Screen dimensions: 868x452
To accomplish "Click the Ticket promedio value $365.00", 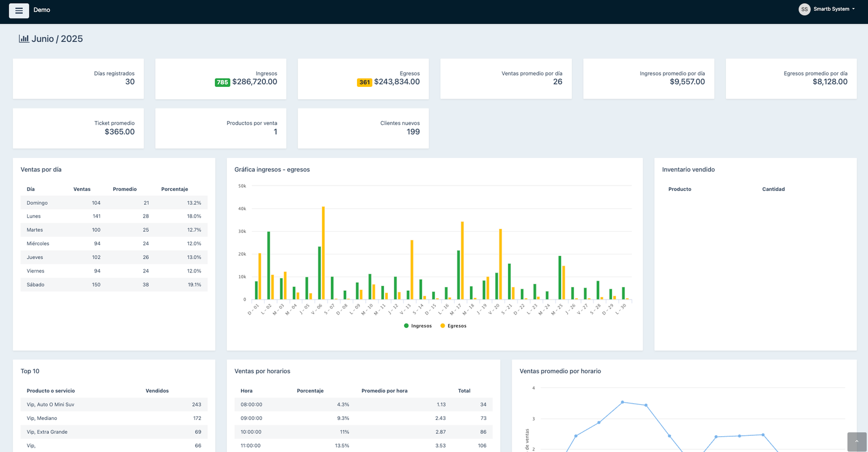I will pyautogui.click(x=120, y=132).
